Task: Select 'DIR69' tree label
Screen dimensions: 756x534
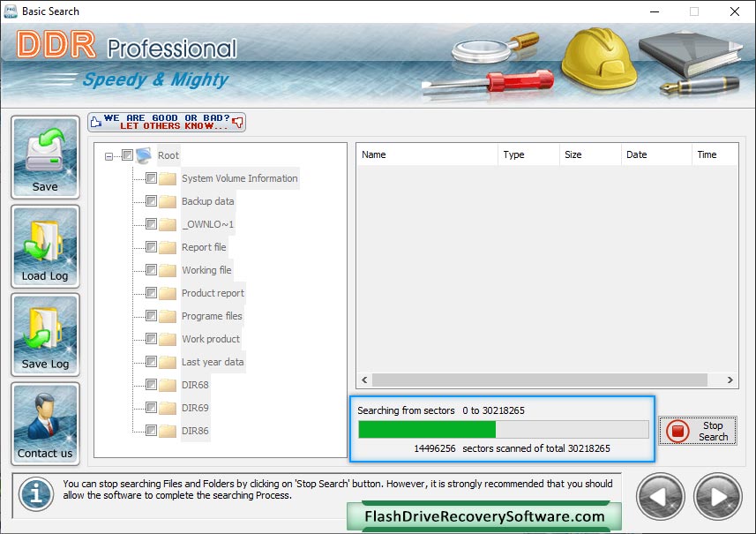Action: pos(195,408)
